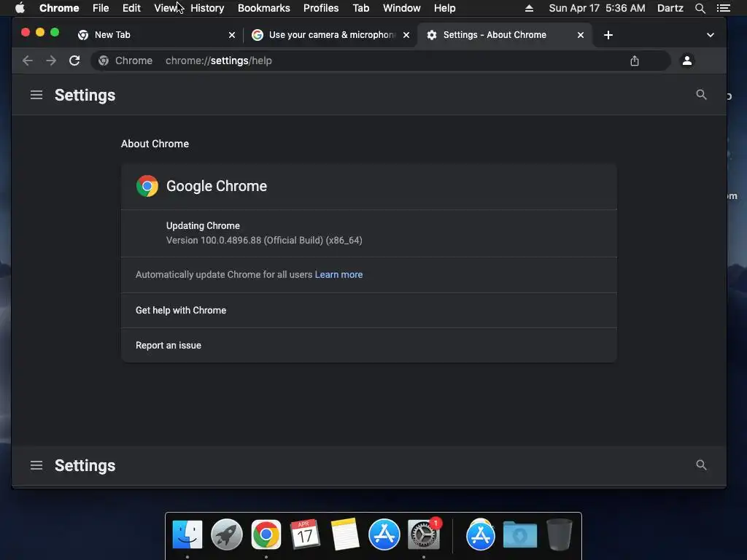Open a new tab with plus button
This screenshot has width=747, height=560.
click(608, 35)
